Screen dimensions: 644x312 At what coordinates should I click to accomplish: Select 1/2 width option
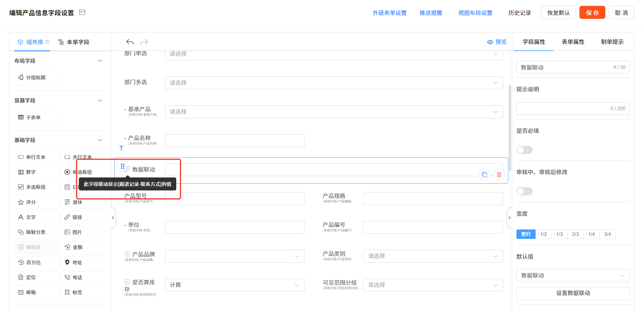[x=543, y=234]
